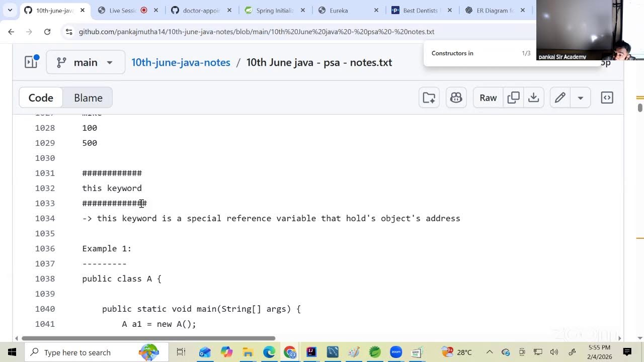Go back to the previous page

coord(11,32)
